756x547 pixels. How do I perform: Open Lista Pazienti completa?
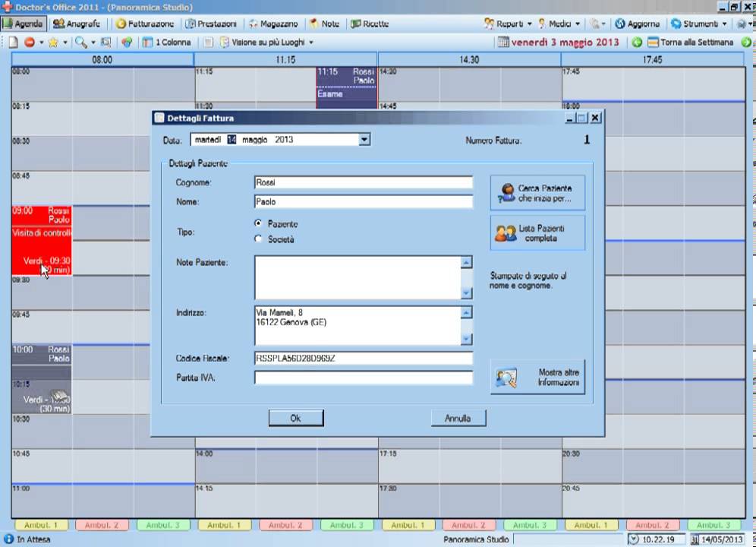pyautogui.click(x=537, y=233)
